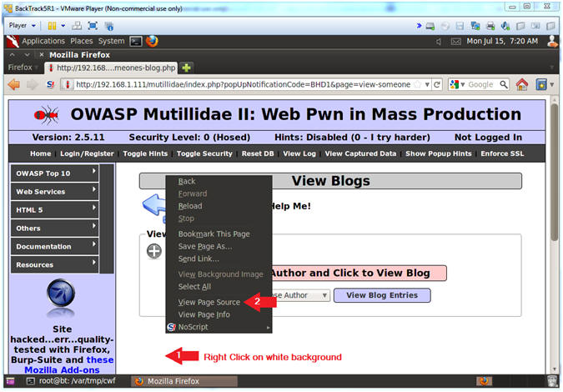The image size is (563, 392).
Task: Bookmark page with star icon in URL bar
Action: (417, 85)
